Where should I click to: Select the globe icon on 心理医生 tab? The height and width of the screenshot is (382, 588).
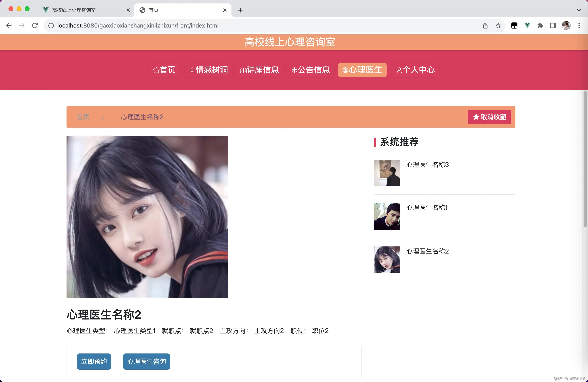pyautogui.click(x=345, y=70)
